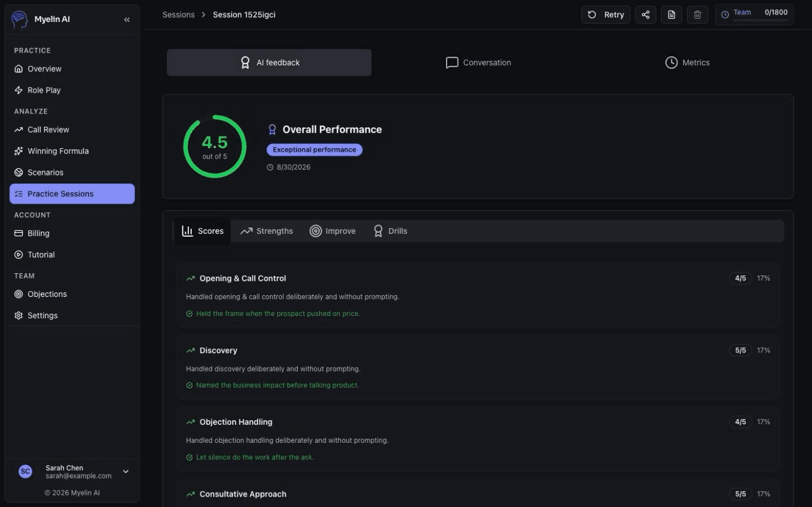Open the session document icon
Image resolution: width=812 pixels, height=507 pixels.
671,14
